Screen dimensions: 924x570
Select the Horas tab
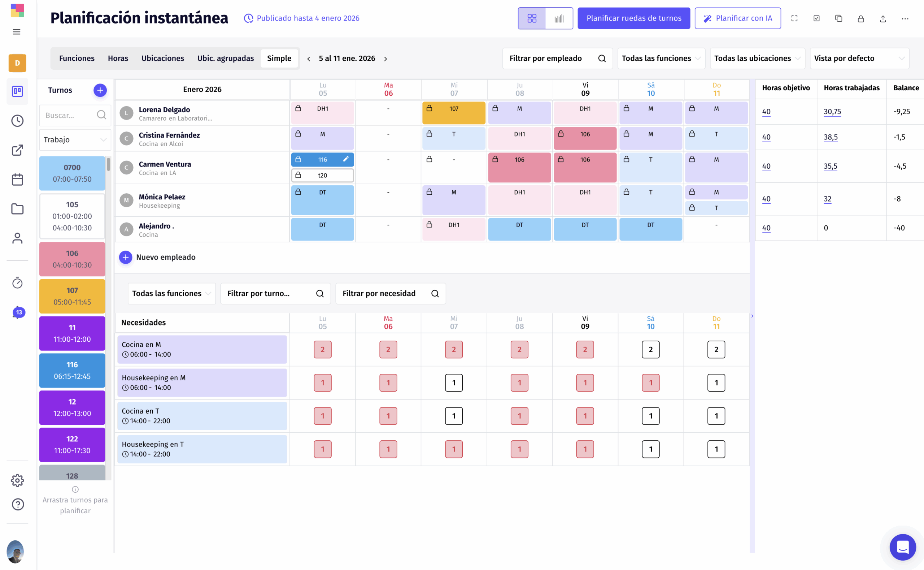118,59
